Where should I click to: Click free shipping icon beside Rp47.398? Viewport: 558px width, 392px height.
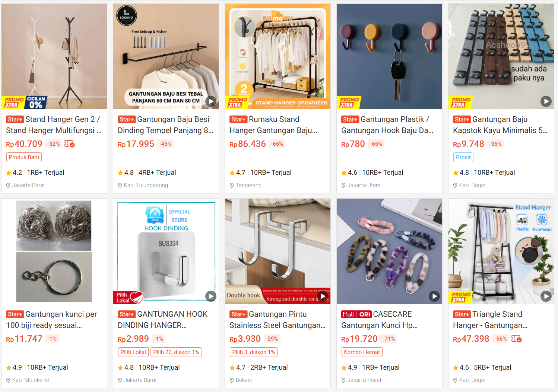517,339
